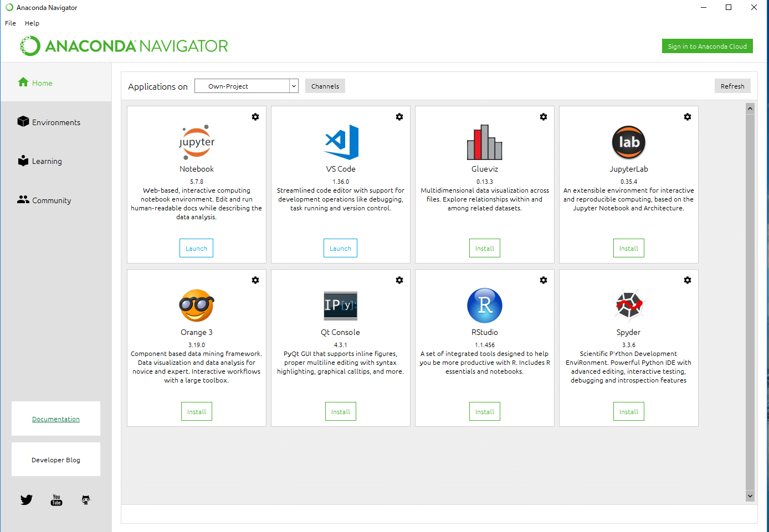Image resolution: width=769 pixels, height=532 pixels.
Task: Click the Qt Console version 4.3.1 text
Action: pos(341,345)
